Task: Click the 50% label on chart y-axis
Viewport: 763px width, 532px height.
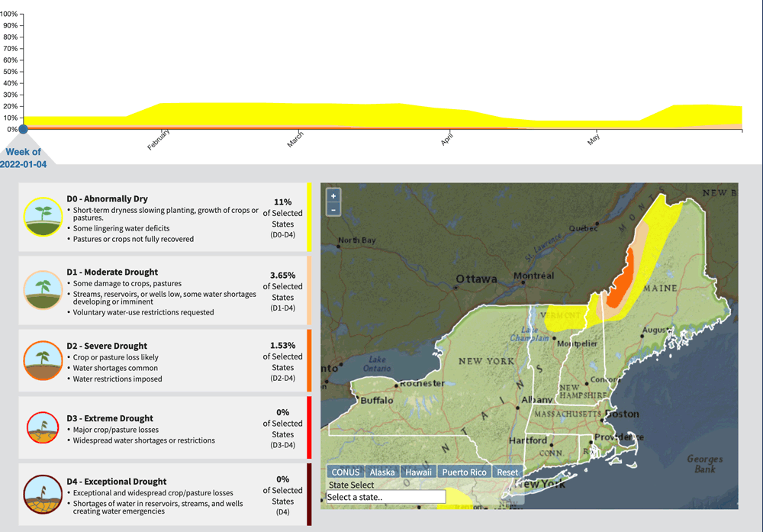Action: [x=10, y=72]
